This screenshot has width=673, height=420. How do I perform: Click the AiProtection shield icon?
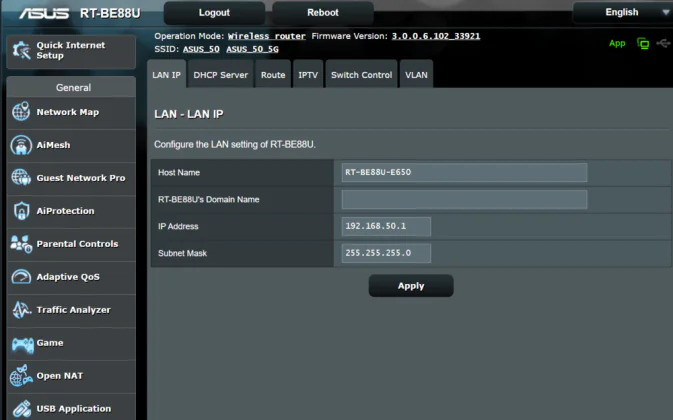pos(21,211)
